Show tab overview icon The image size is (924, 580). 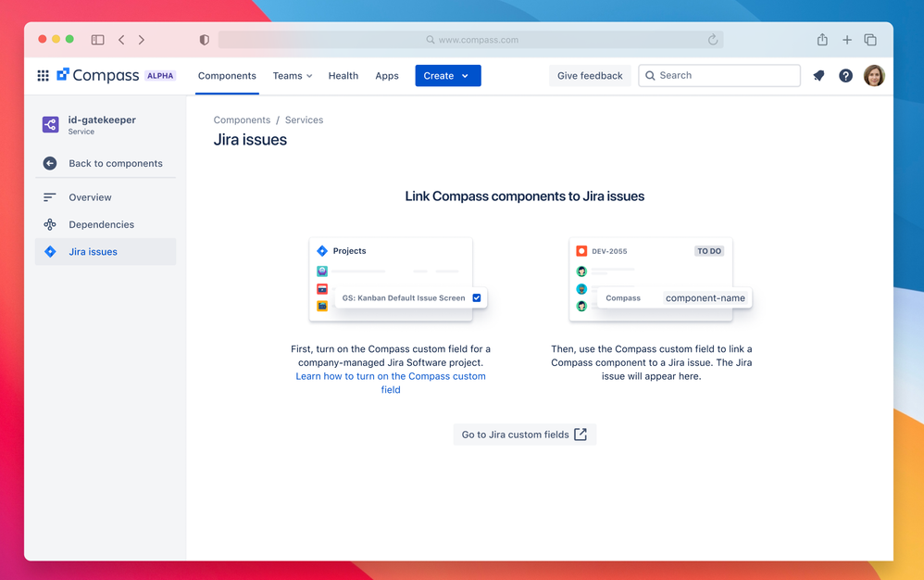point(870,40)
